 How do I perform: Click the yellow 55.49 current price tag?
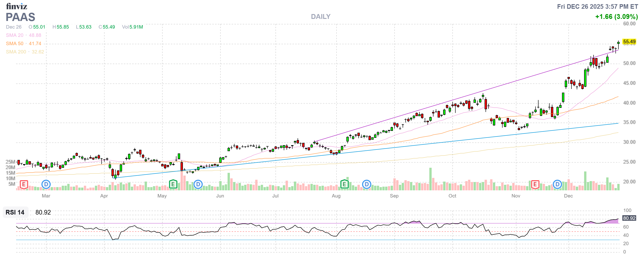click(x=629, y=42)
